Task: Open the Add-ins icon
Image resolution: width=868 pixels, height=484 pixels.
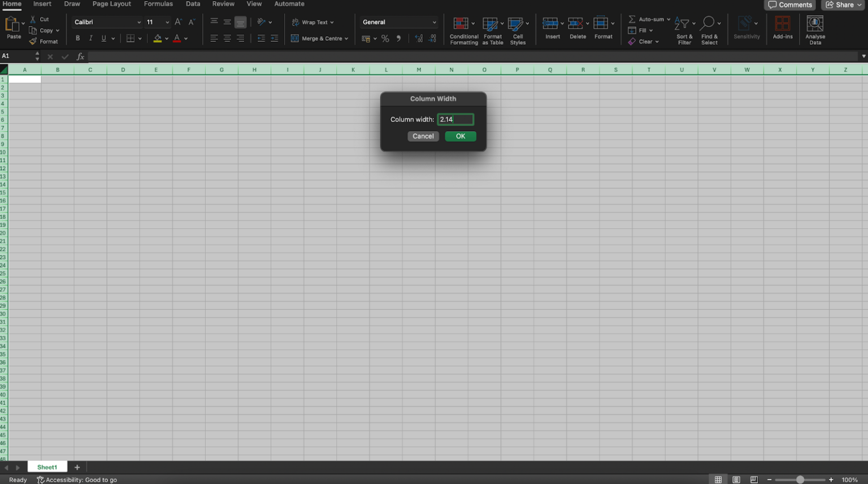Action: (782, 24)
